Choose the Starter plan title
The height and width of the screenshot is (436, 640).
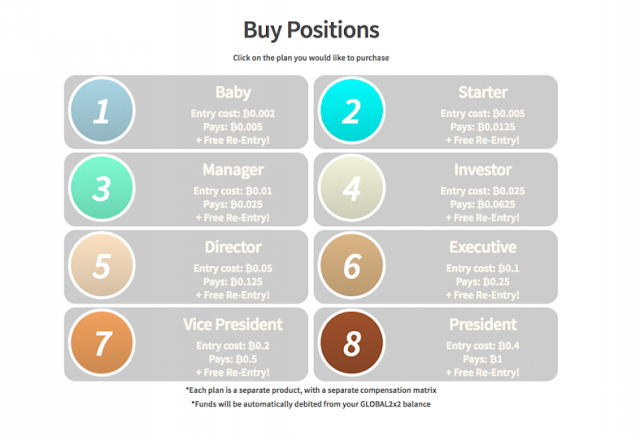pos(483,92)
